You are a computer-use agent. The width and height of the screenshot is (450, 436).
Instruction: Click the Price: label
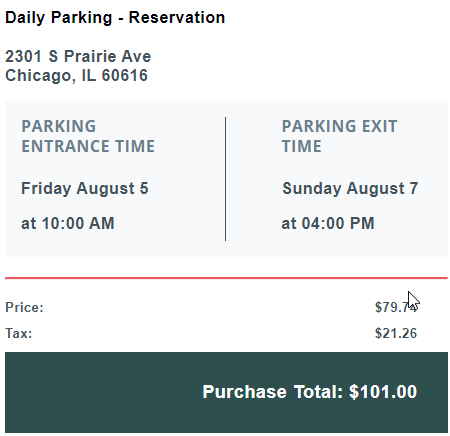tap(24, 307)
